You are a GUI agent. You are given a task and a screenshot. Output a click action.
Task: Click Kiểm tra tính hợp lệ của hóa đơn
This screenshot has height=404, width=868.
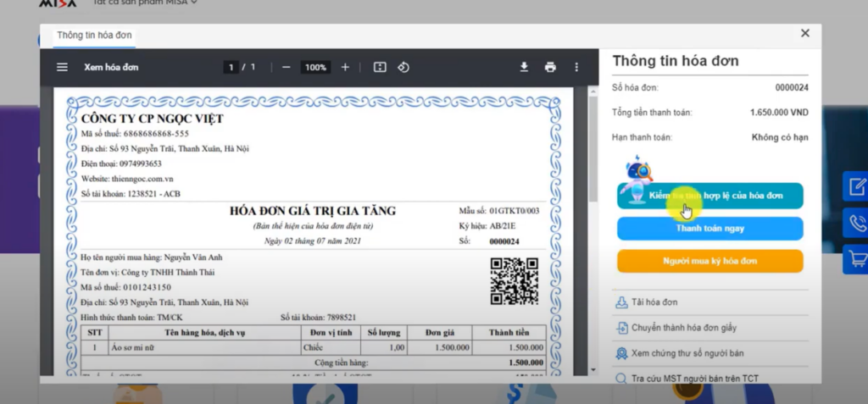(x=710, y=196)
